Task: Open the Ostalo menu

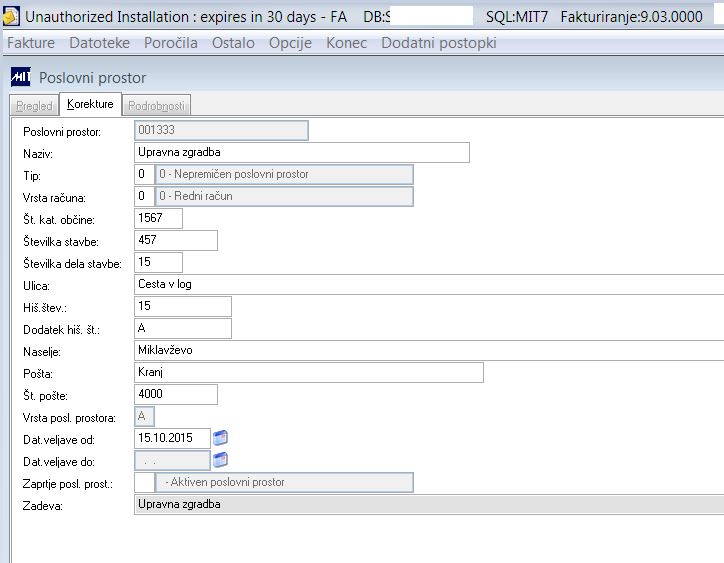Action: (x=233, y=43)
